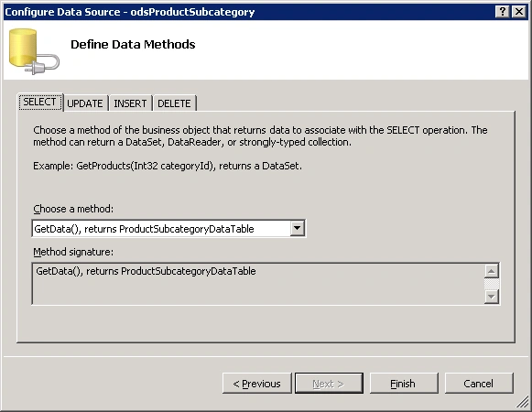Click the Define Data Methods heading
The height and width of the screenshot is (412, 532).
133,45
